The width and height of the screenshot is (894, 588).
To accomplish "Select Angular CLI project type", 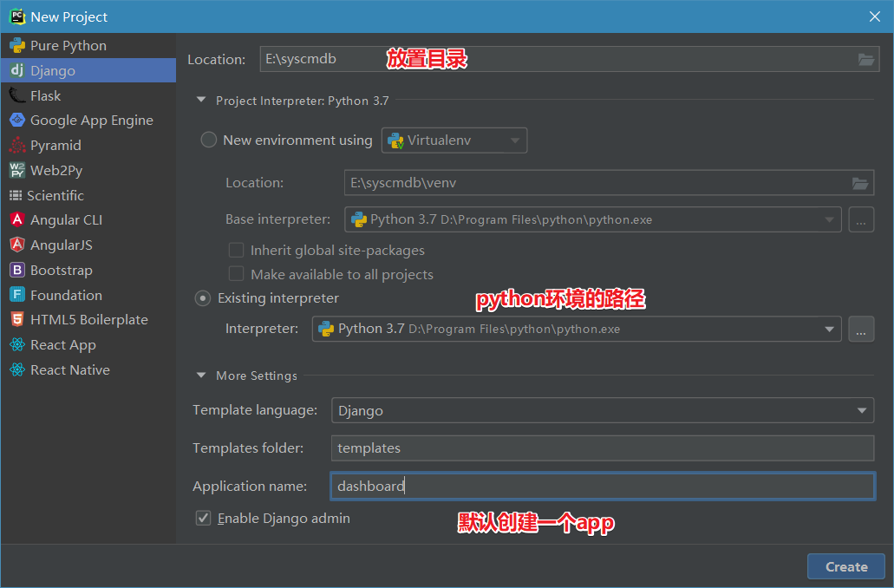I will coord(88,220).
